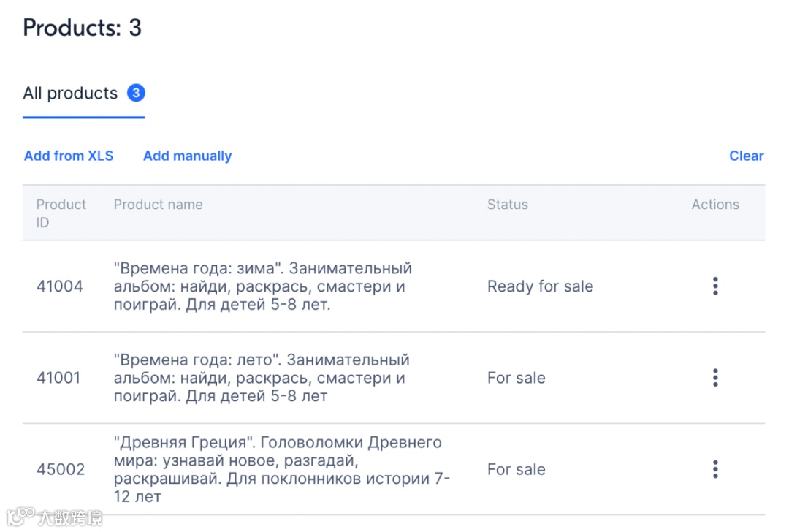Select product ID 41001
789x532 pixels.
point(58,378)
